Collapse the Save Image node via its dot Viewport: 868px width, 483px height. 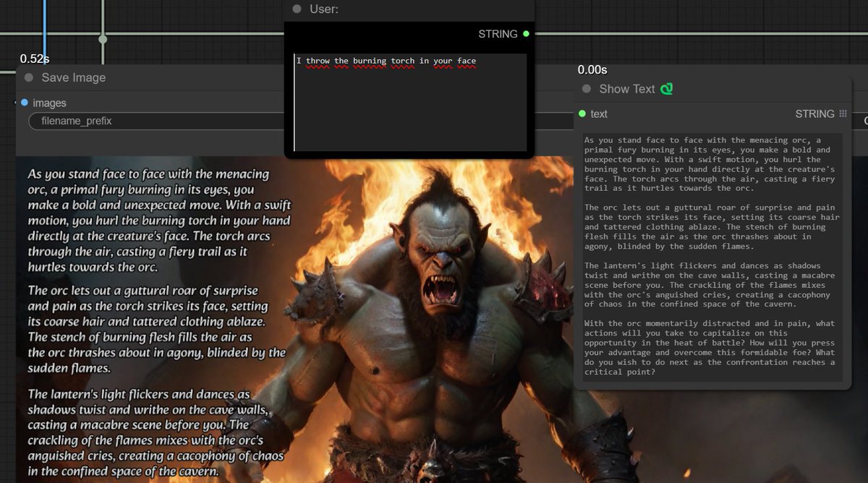[29, 77]
